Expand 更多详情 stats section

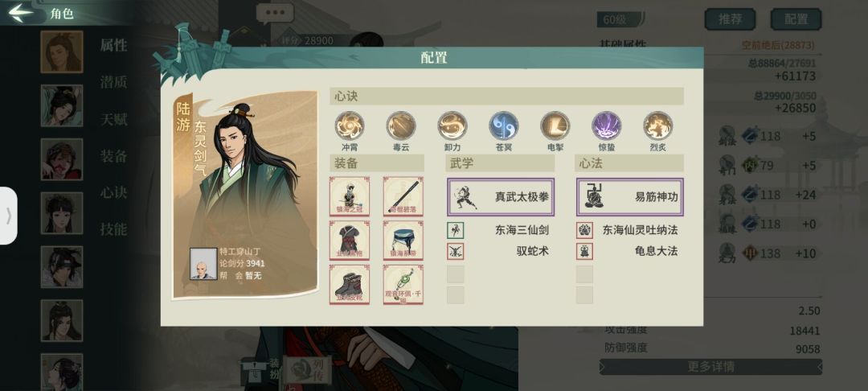[710, 367]
